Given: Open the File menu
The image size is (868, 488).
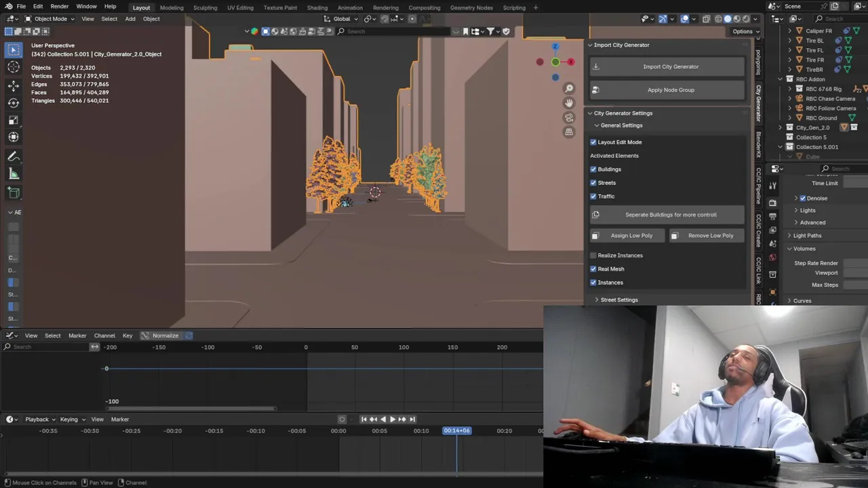Looking at the screenshot, I should (22, 6).
